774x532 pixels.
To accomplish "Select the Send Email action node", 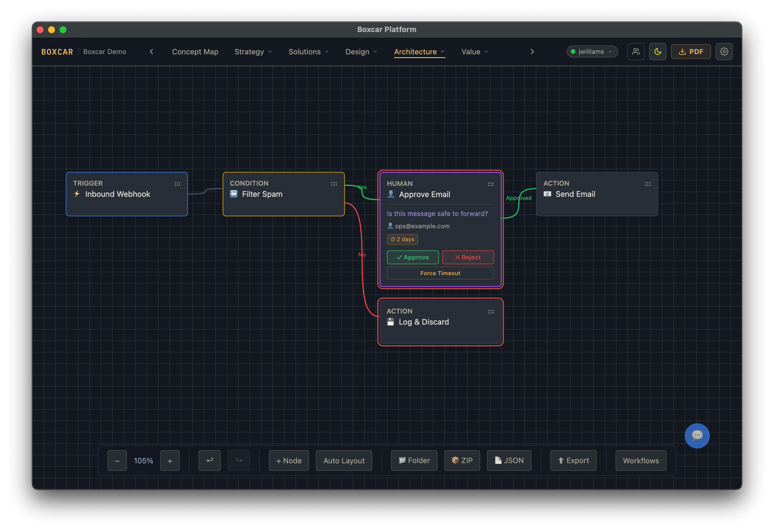I will point(597,194).
